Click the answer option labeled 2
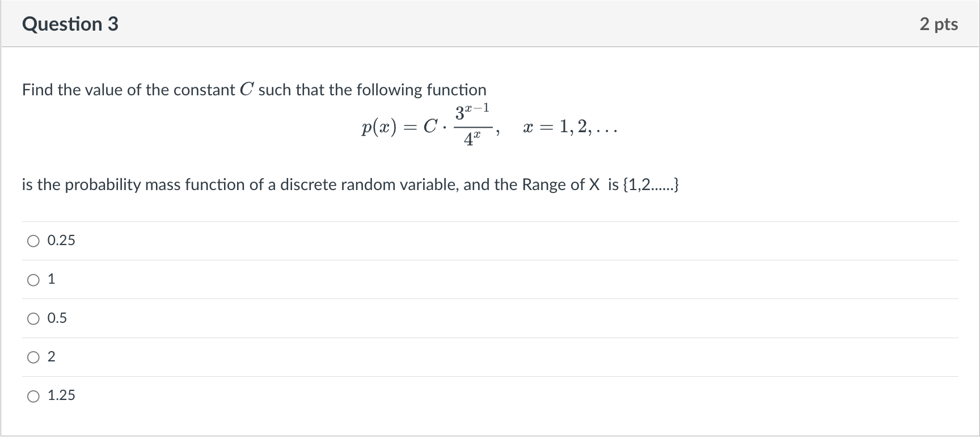The image size is (980, 438). point(52,357)
